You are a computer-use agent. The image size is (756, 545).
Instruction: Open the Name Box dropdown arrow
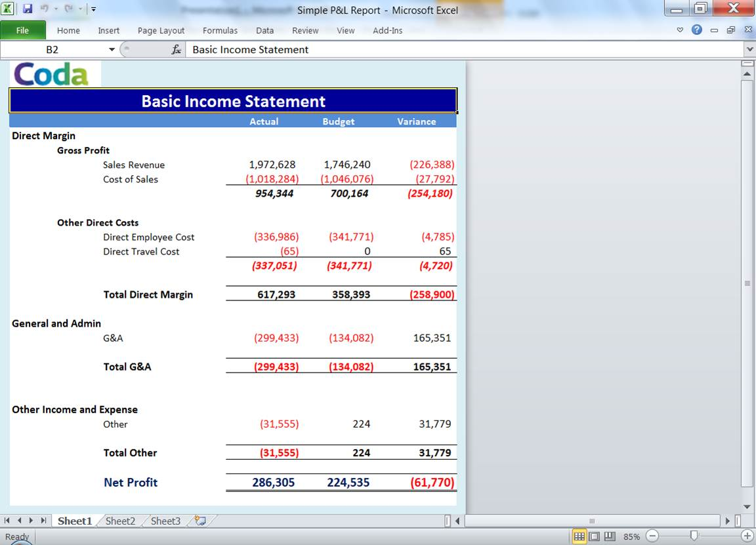coord(112,50)
